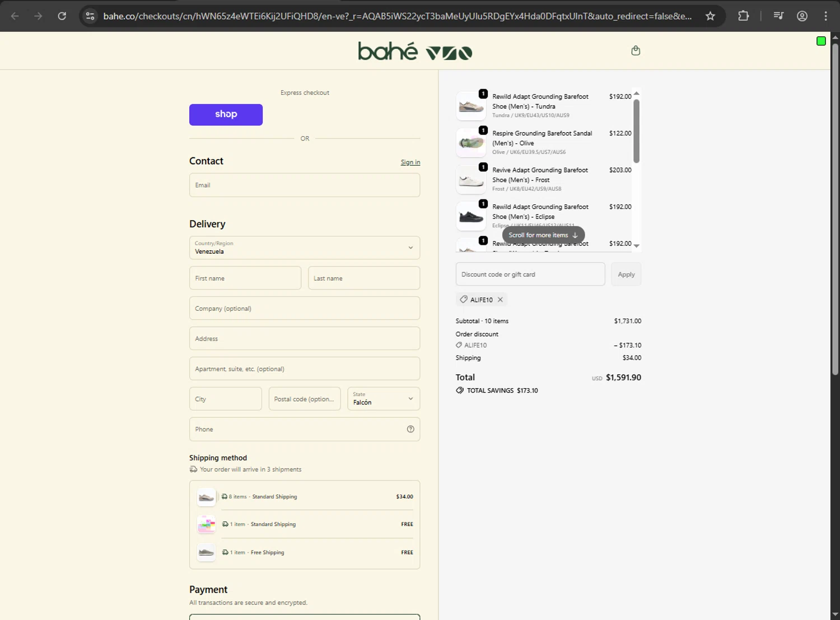Click the page scrollbar down arrow
840x620 pixels.
click(x=835, y=614)
